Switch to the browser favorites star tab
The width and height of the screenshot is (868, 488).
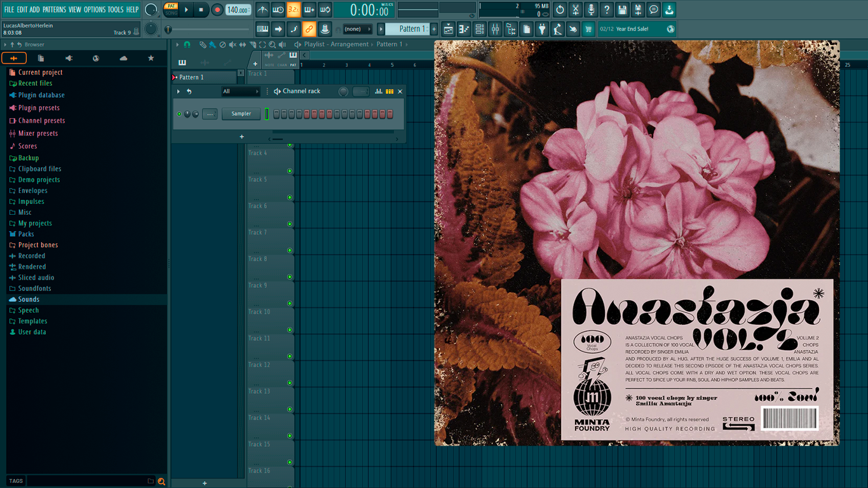[x=151, y=58]
